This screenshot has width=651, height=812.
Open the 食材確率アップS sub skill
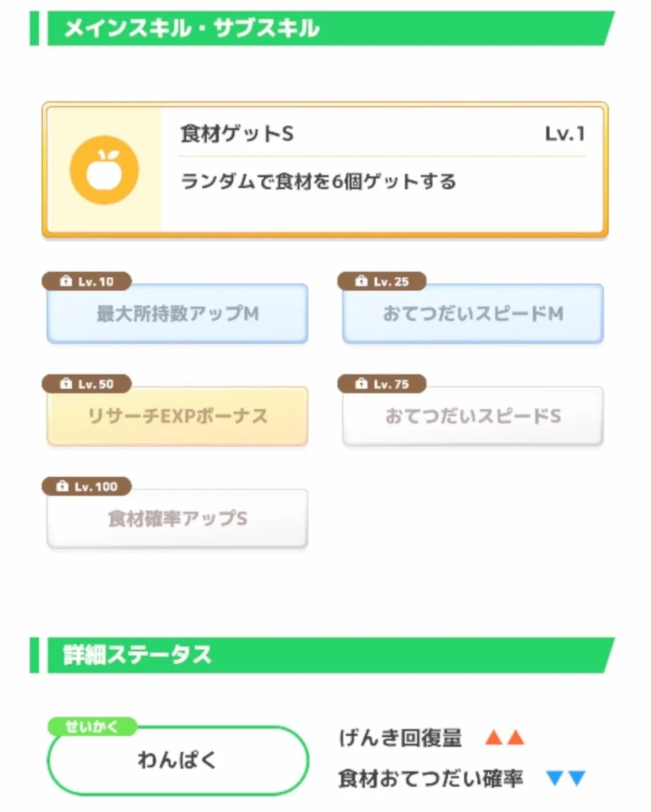tap(177, 519)
